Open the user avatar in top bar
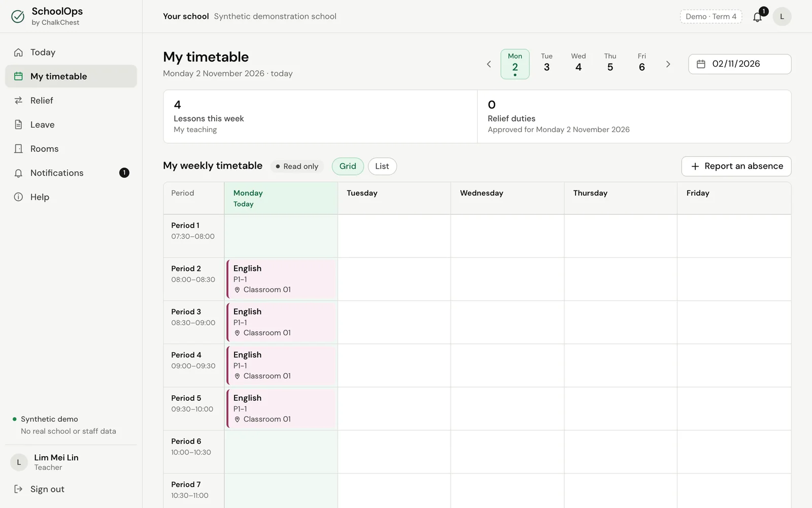Viewport: 812px width, 508px height. 782,17
